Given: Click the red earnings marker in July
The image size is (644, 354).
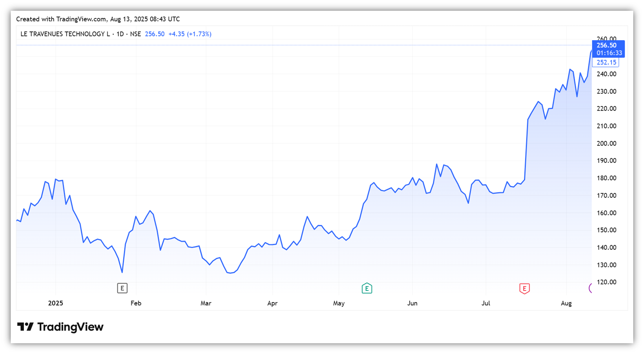Looking at the screenshot, I should coord(524,288).
